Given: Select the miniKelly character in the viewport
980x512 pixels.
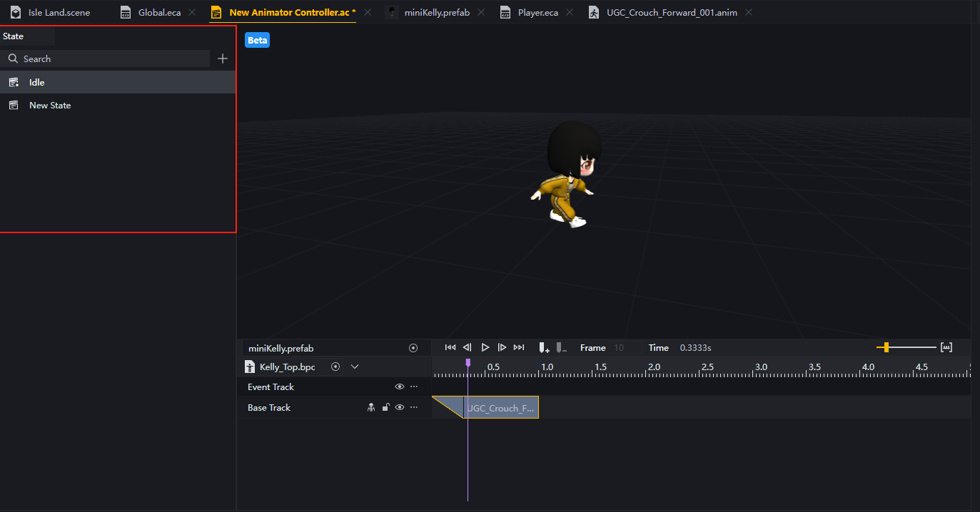Looking at the screenshot, I should 567,175.
